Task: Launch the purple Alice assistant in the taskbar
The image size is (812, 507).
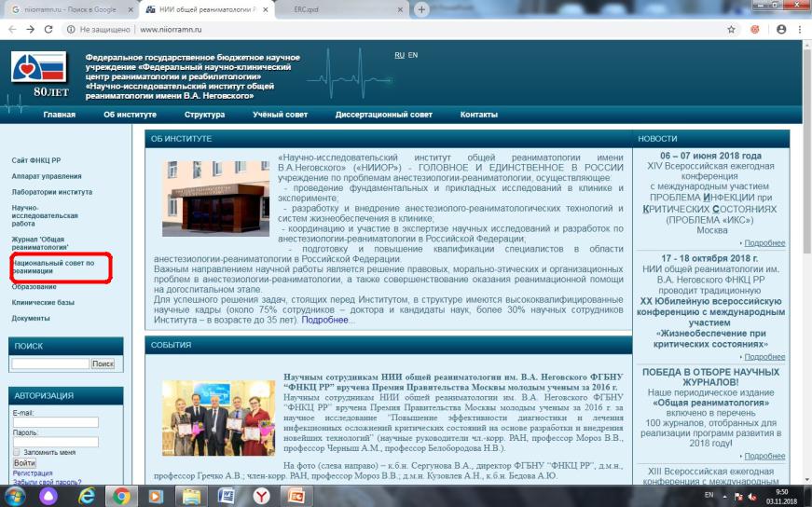Action: coord(48,497)
